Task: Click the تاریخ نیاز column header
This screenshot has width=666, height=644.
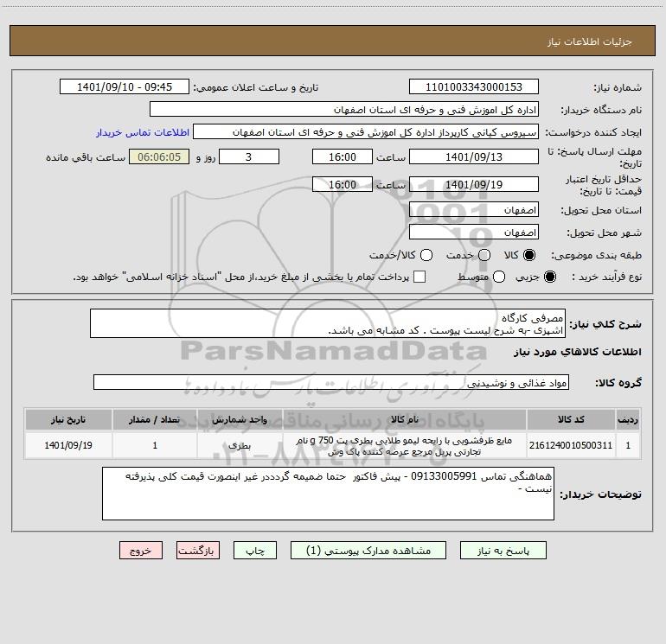Action: tap(68, 419)
